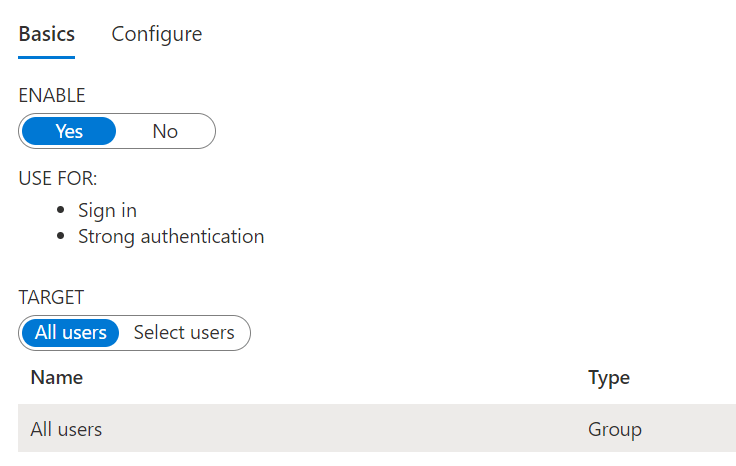The height and width of the screenshot is (466, 736).
Task: Click the Group type cell
Action: click(614, 429)
